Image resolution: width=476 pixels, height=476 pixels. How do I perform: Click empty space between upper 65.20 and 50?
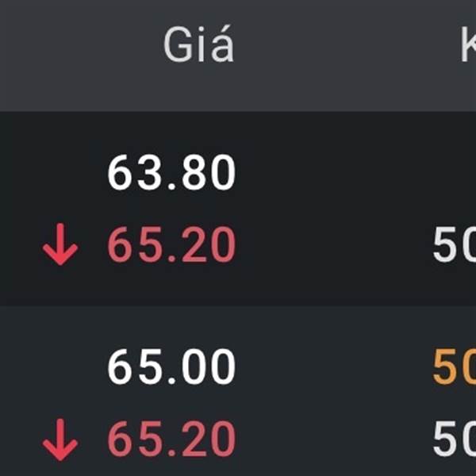point(334,244)
